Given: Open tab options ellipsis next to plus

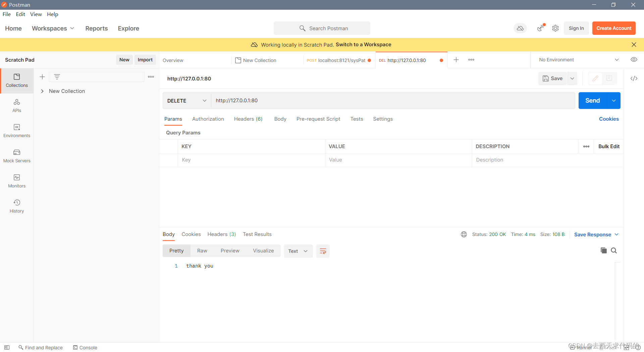Looking at the screenshot, I should point(471,60).
